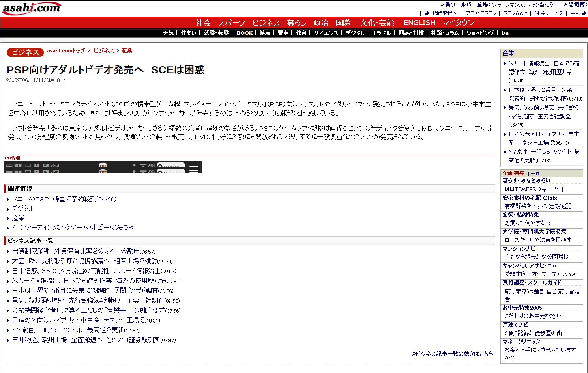Go to the 暮らし section
The image size is (588, 373).
296,23
